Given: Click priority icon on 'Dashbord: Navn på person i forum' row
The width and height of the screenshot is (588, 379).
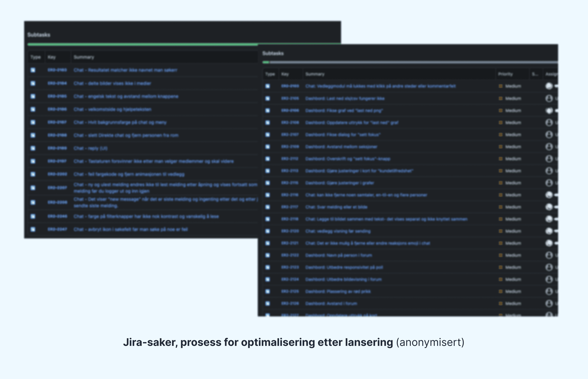Looking at the screenshot, I should click(500, 255).
